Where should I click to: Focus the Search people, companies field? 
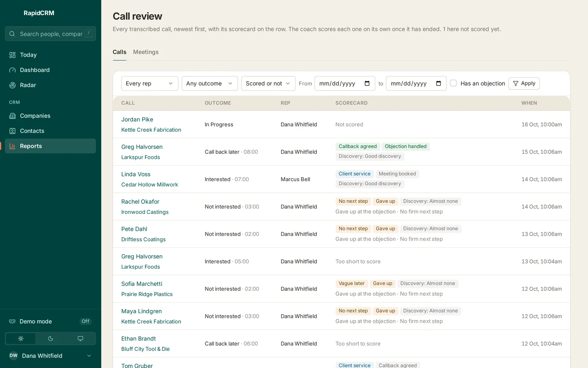coord(51,34)
